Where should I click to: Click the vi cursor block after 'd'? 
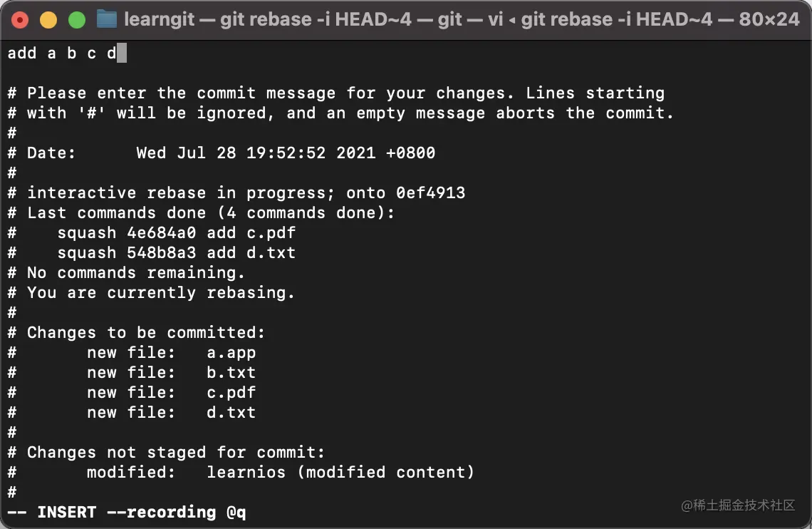tap(122, 53)
